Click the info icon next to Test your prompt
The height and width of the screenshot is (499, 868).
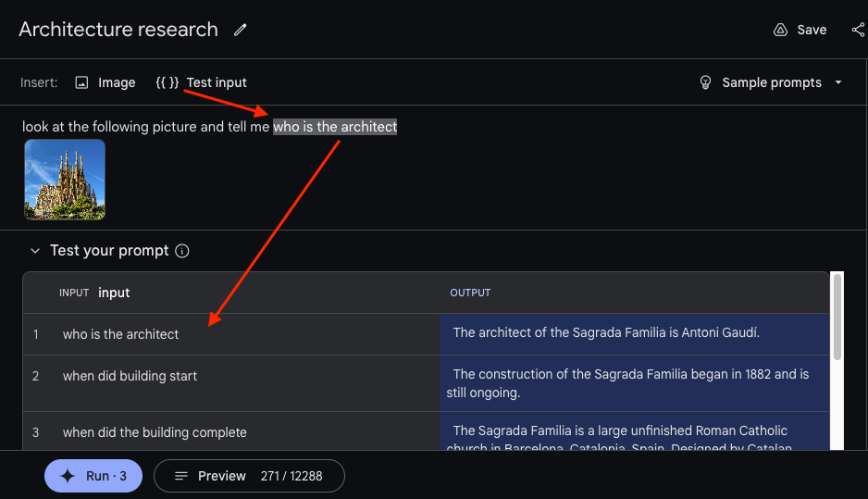click(x=182, y=251)
